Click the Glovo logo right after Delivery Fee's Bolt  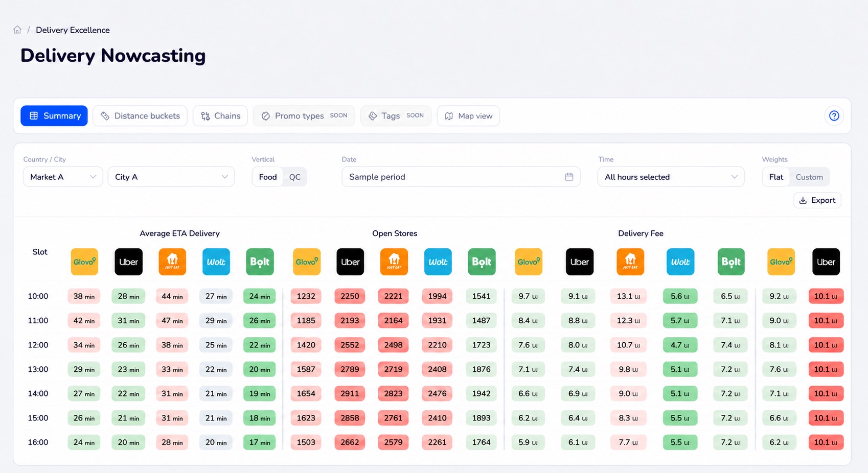click(781, 262)
